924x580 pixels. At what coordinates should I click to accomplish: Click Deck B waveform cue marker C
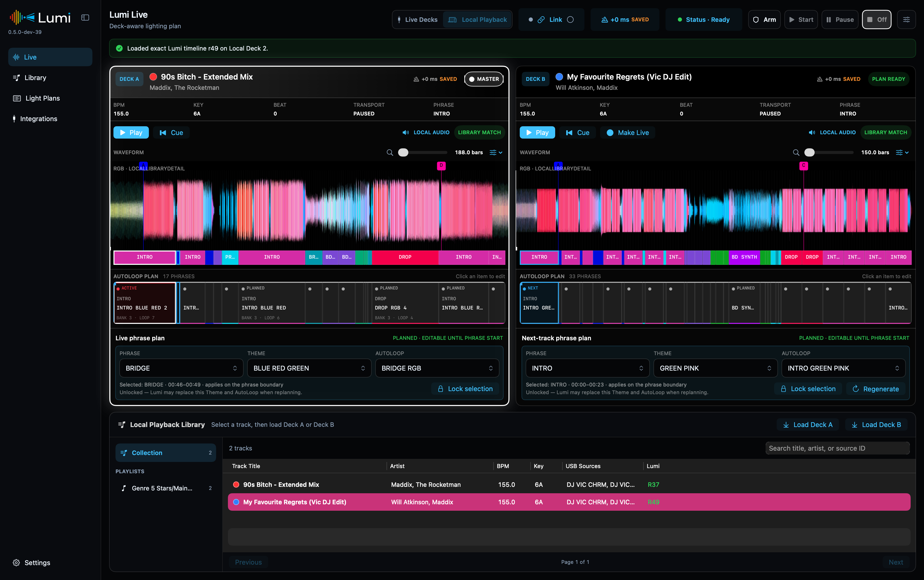(x=804, y=166)
